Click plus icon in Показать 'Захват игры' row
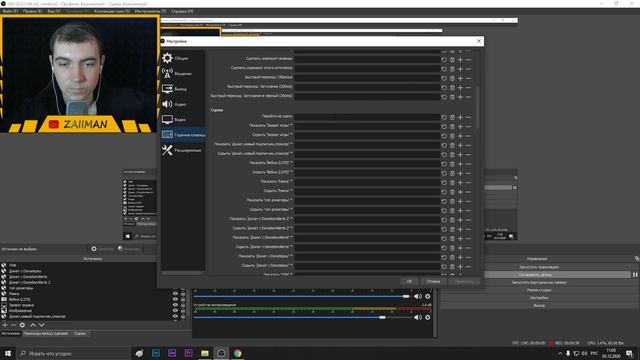This screenshot has height=360, width=640. tap(460, 127)
